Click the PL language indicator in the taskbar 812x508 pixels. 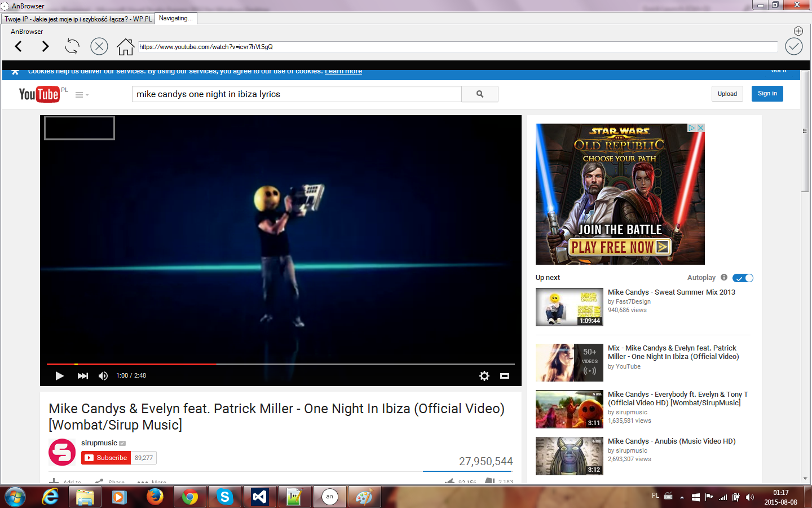655,496
